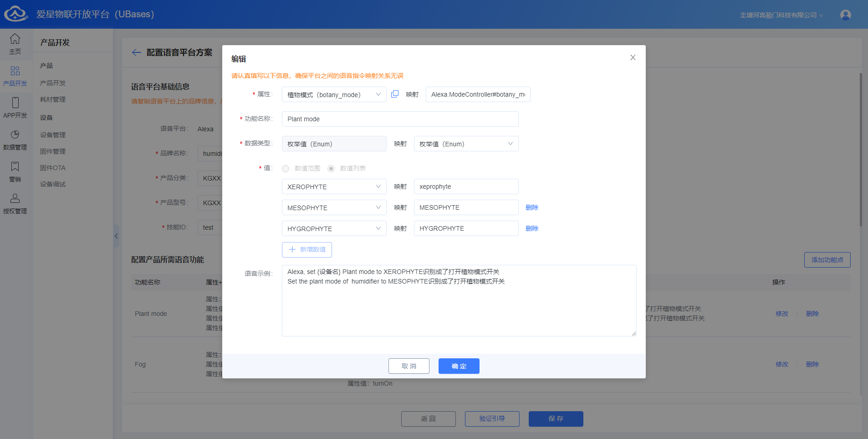Open the mapped 枚举值 (Enum) type dropdown
Image resolution: width=868 pixels, height=439 pixels.
pos(466,144)
